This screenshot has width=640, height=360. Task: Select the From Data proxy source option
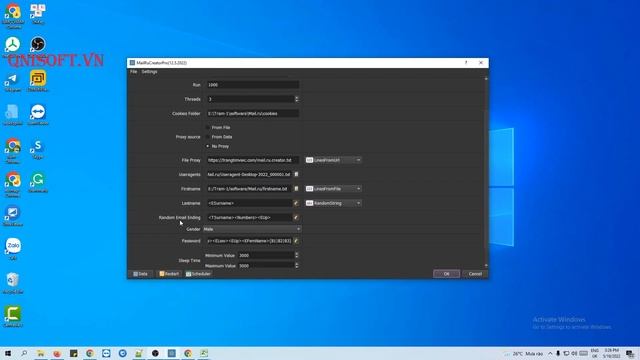tap(219, 137)
